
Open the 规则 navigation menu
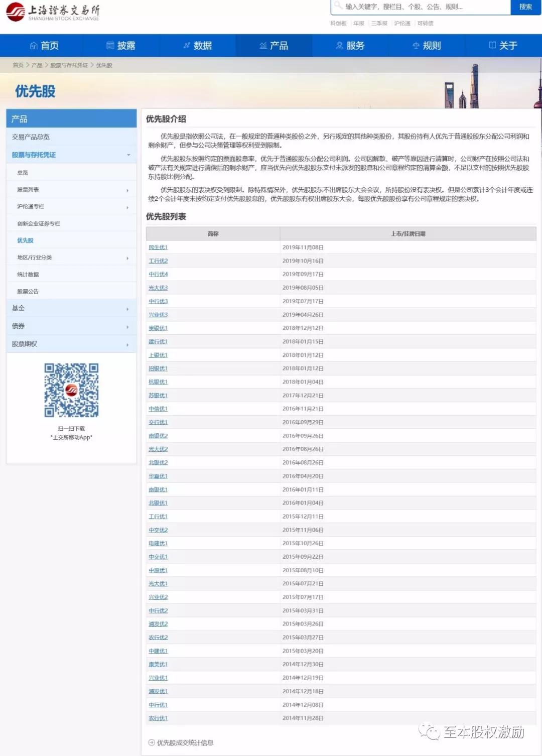(x=428, y=45)
